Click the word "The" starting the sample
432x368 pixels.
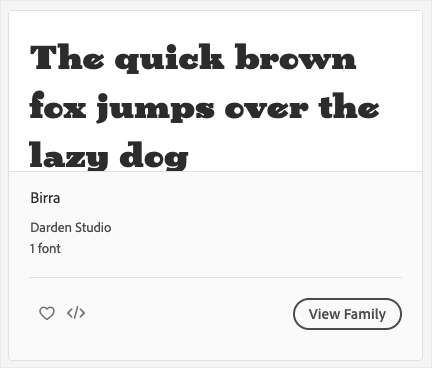[x=67, y=57]
